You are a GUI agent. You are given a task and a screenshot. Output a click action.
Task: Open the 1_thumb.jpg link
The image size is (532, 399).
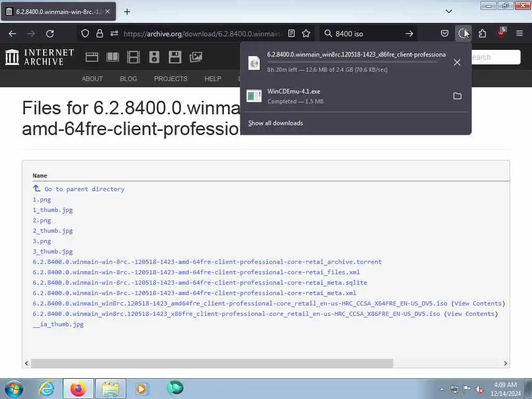tap(52, 210)
